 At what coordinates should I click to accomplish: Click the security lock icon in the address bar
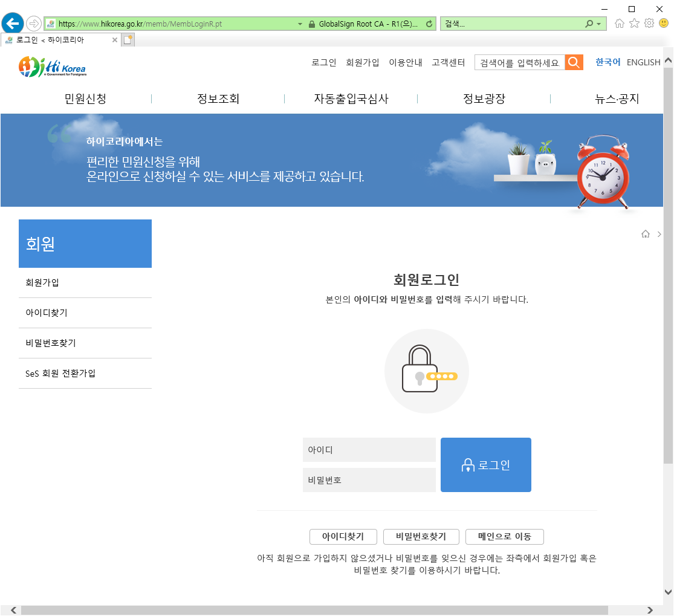pos(312,24)
